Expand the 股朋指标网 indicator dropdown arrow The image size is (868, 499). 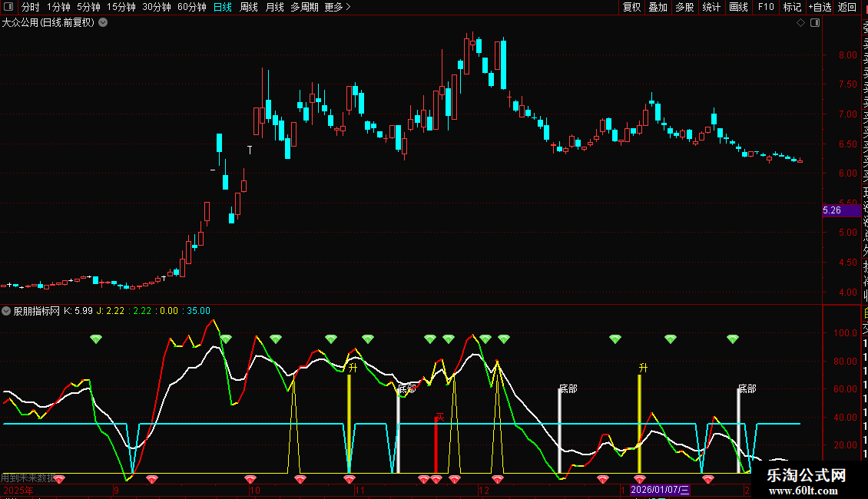click(6, 311)
